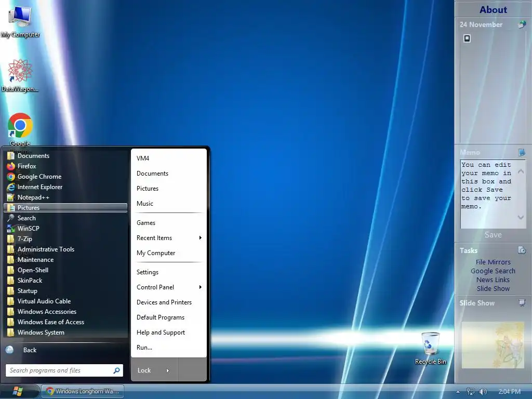
Task: Expand the Administrative Tools folder
Action: coord(65,249)
